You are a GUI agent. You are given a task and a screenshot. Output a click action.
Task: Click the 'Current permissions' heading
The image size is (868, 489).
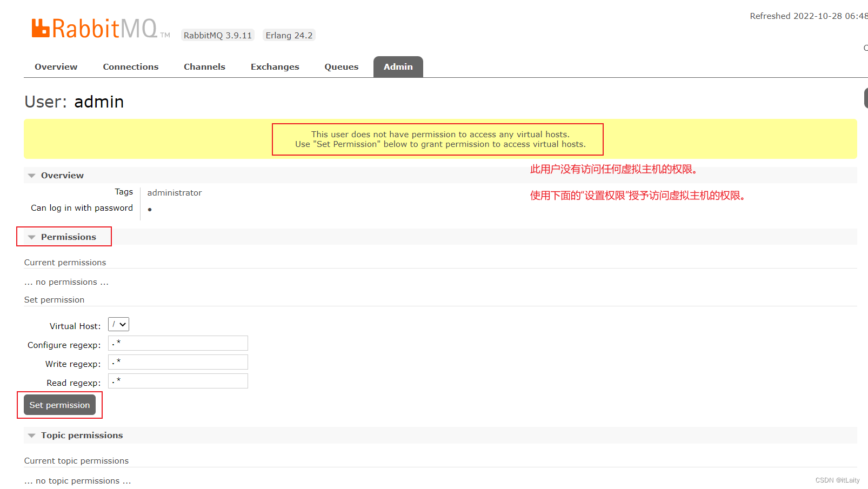click(65, 263)
